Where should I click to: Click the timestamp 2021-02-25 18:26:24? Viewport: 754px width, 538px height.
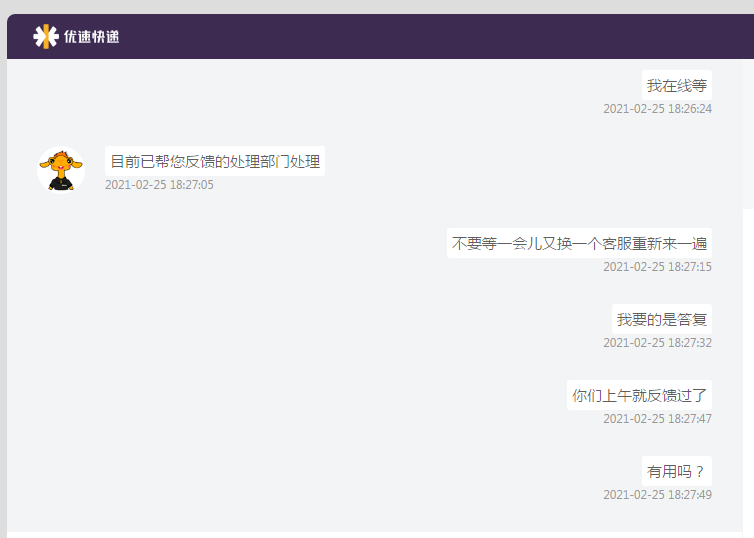coord(657,109)
